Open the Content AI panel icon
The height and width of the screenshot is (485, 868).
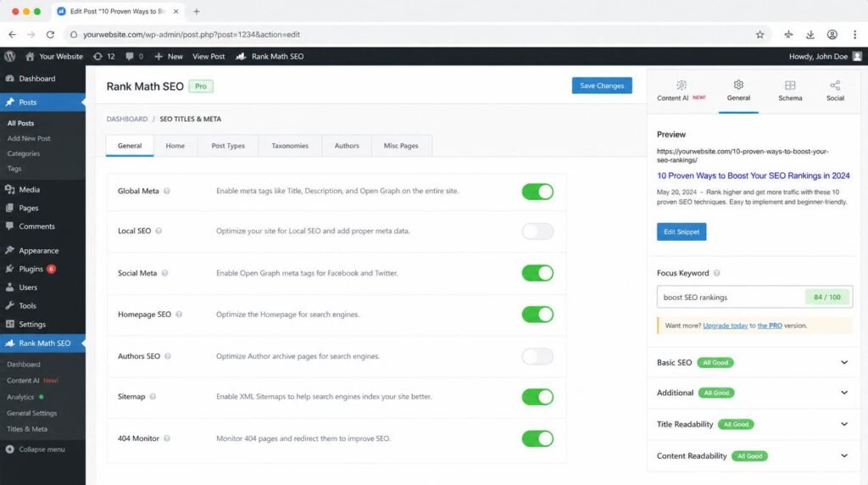pos(682,86)
